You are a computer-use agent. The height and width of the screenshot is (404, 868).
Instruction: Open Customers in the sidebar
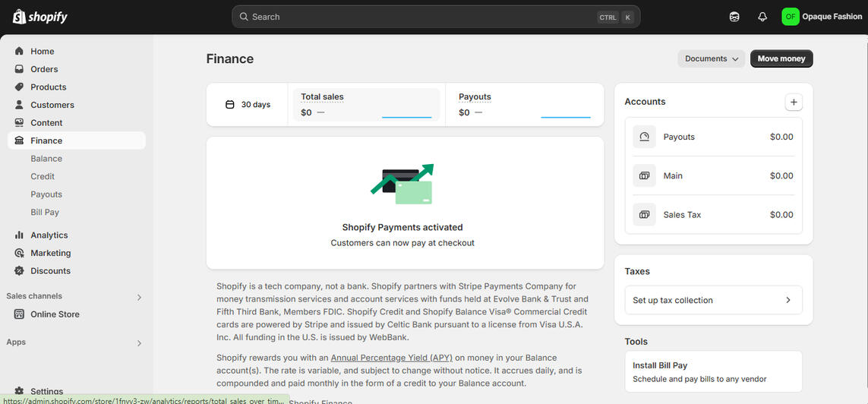tap(77, 105)
